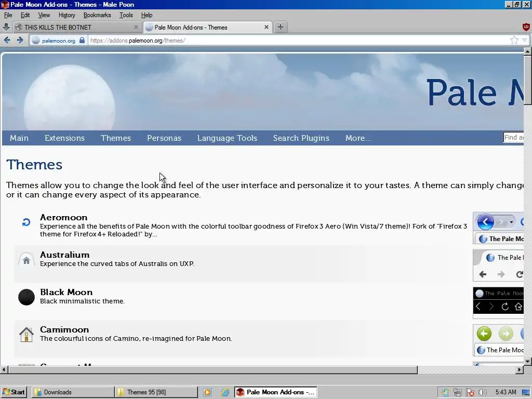
Task: Open the Extensions section
Action: 65,138
